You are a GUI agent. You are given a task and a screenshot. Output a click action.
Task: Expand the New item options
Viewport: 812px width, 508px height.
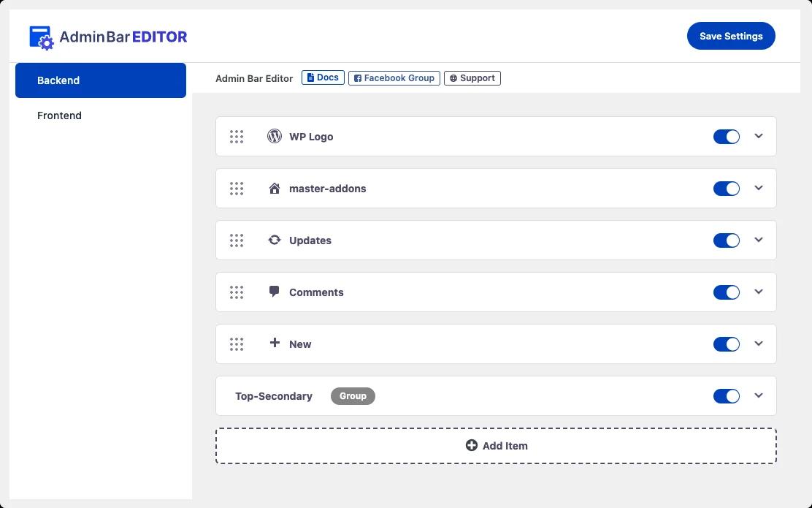coord(758,344)
